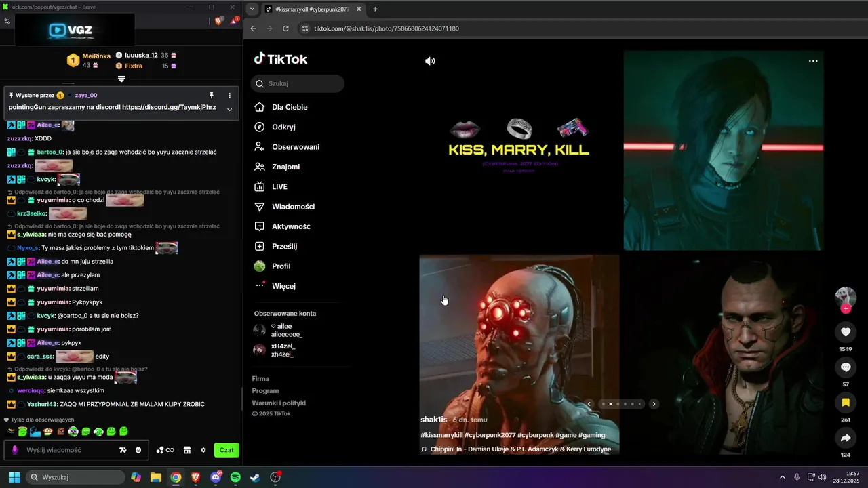
Task: Open Brave Rewards icon in Kick window
Action: click(234, 21)
